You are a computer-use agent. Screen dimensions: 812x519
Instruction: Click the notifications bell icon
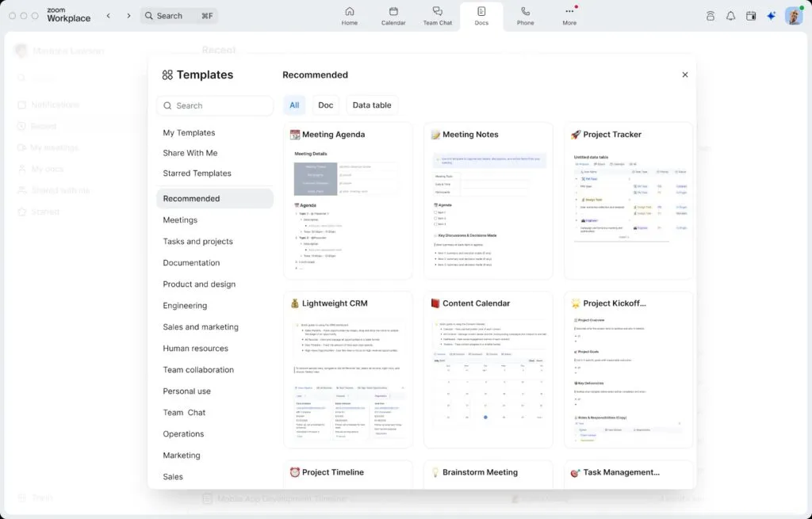[x=730, y=16]
